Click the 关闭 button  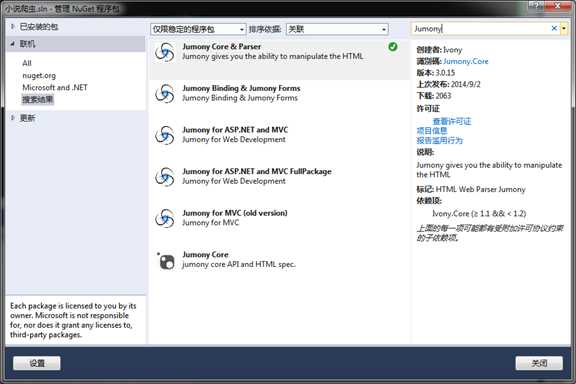coord(539,363)
